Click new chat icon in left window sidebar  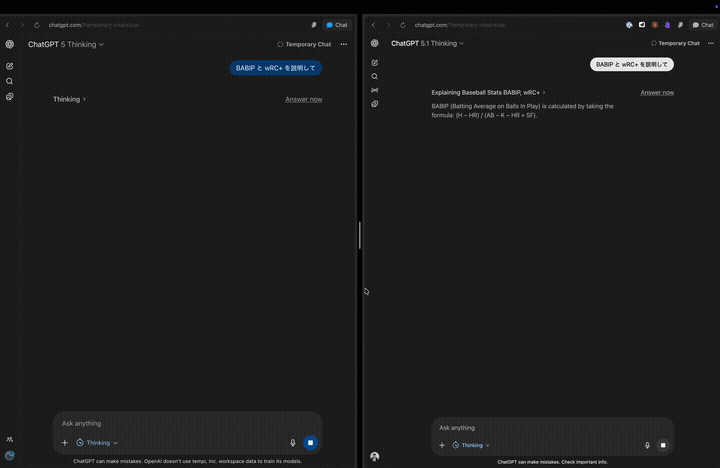point(10,66)
